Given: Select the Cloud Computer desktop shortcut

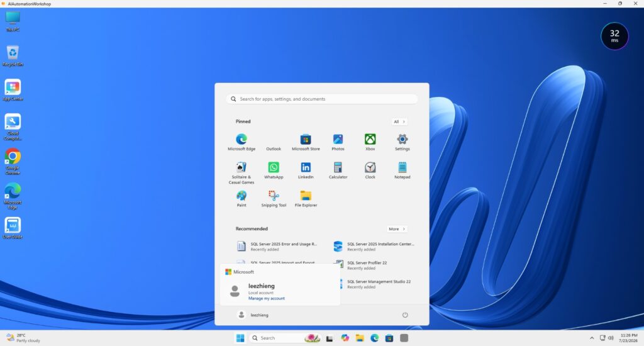Looking at the screenshot, I should tap(13, 127).
